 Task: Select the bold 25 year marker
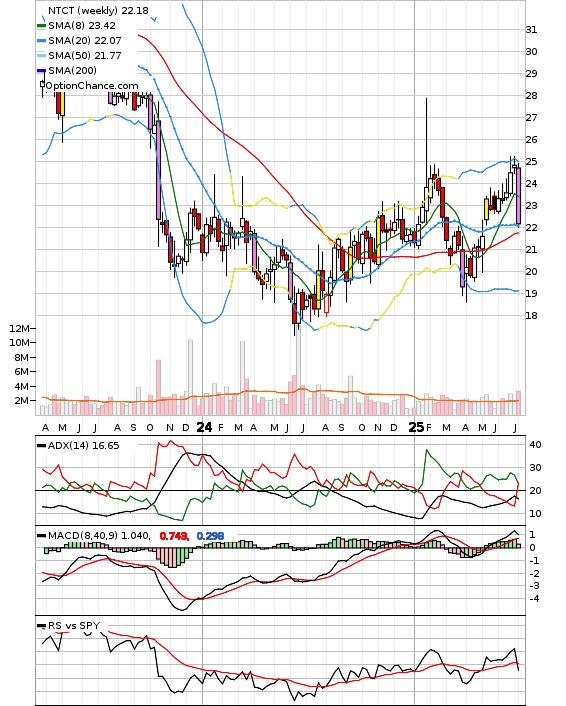(x=416, y=427)
